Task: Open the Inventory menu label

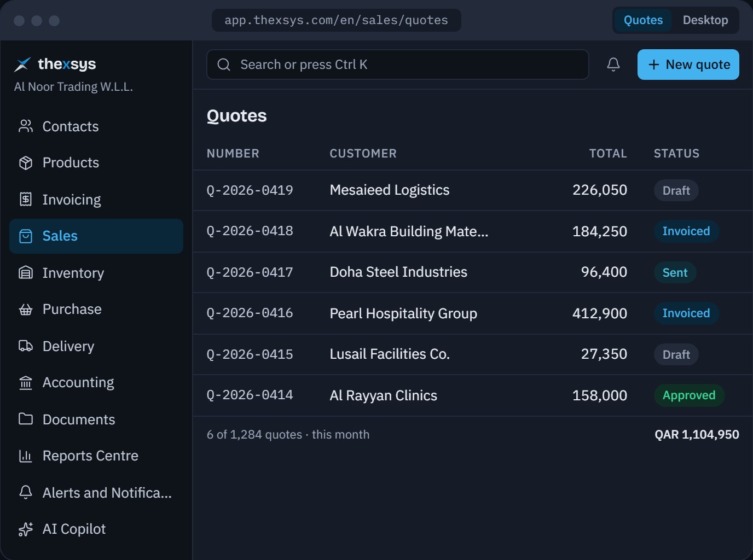Action: coord(73,273)
